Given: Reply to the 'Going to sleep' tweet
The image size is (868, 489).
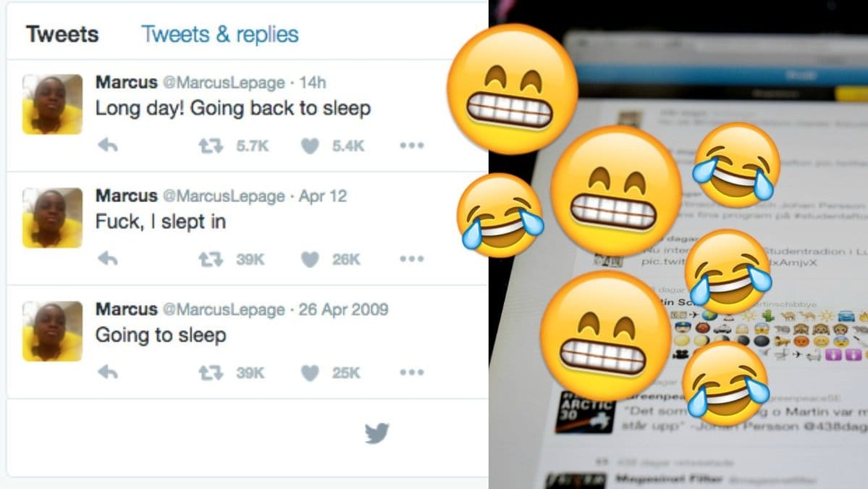Looking at the screenshot, I should (108, 372).
